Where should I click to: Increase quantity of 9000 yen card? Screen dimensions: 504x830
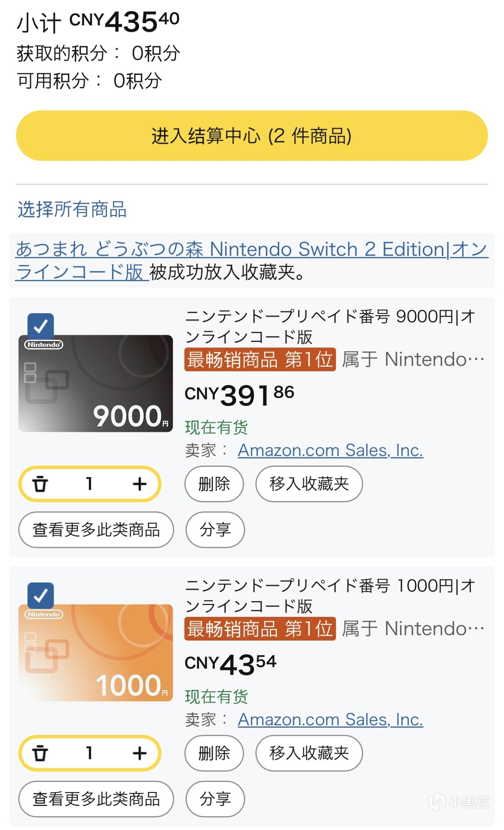[139, 484]
